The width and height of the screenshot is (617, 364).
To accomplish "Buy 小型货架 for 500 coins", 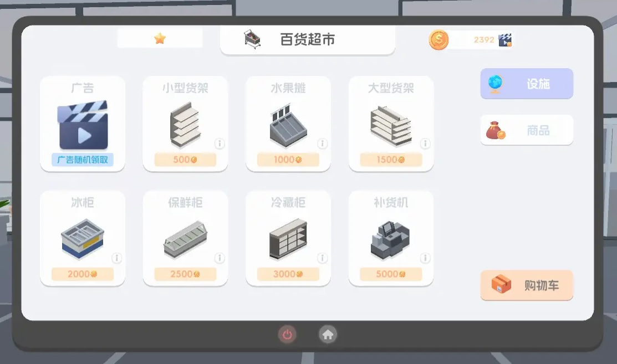I will click(185, 160).
